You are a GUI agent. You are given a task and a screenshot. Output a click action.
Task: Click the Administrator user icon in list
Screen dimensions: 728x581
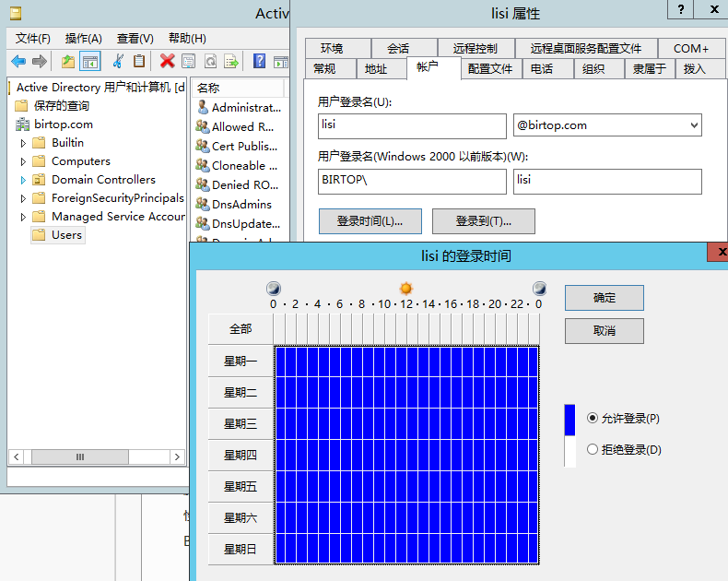(x=203, y=107)
